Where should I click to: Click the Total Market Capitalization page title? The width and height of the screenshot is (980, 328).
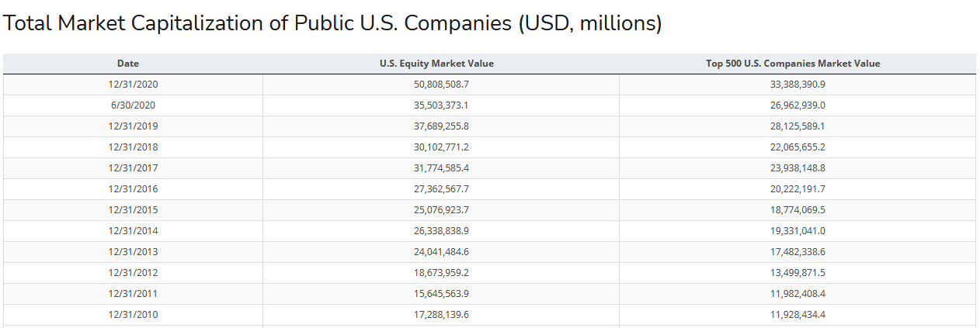coord(332,23)
